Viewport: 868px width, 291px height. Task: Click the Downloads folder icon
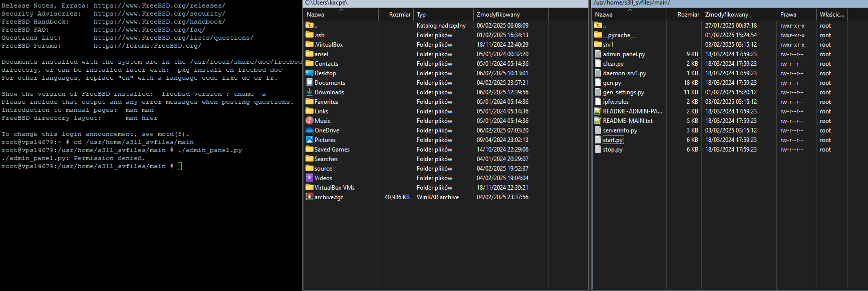point(310,92)
